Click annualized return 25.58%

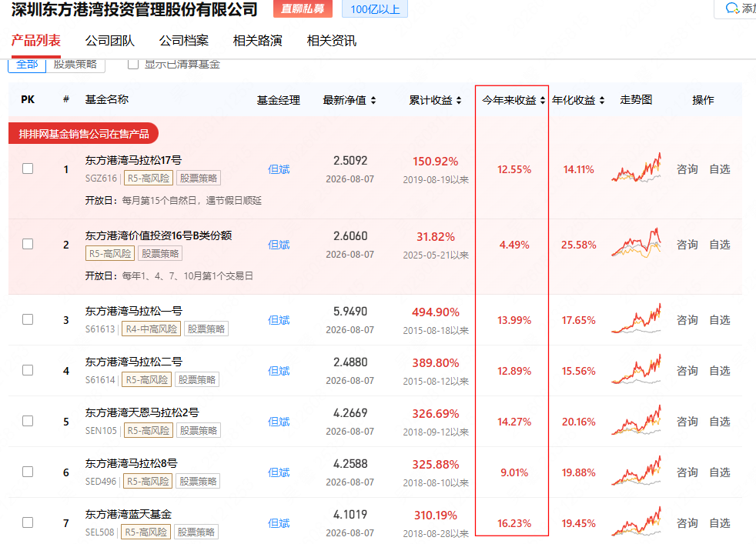(x=579, y=245)
